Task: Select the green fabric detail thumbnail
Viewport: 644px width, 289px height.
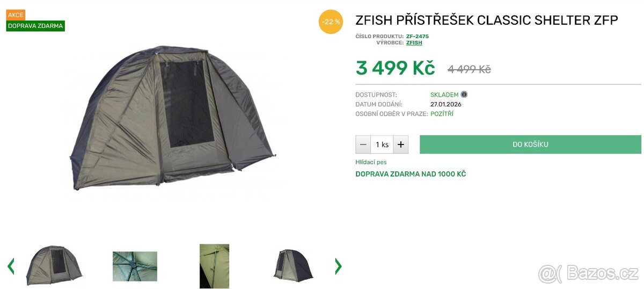Action: pyautogui.click(x=215, y=266)
